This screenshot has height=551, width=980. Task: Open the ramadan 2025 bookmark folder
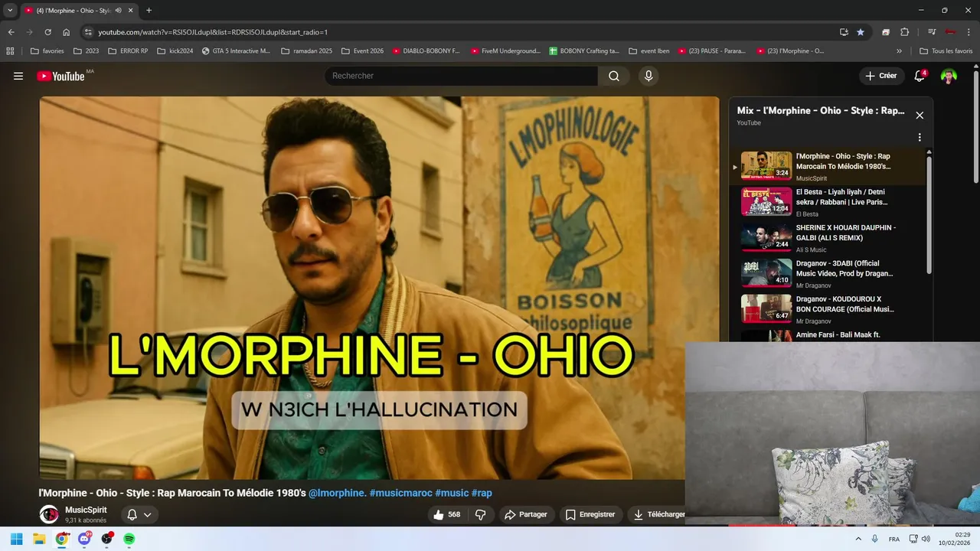(306, 51)
